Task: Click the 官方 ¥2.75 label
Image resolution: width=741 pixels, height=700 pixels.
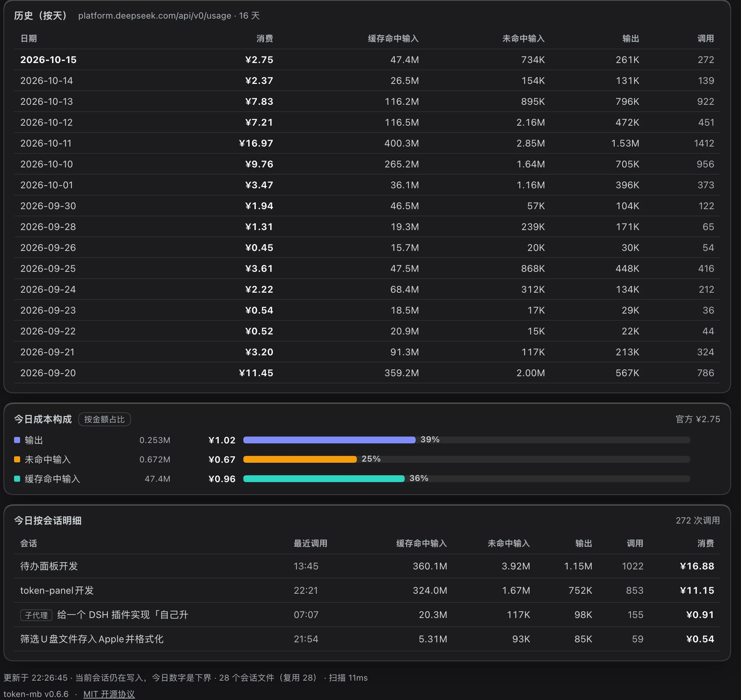Action: click(698, 419)
